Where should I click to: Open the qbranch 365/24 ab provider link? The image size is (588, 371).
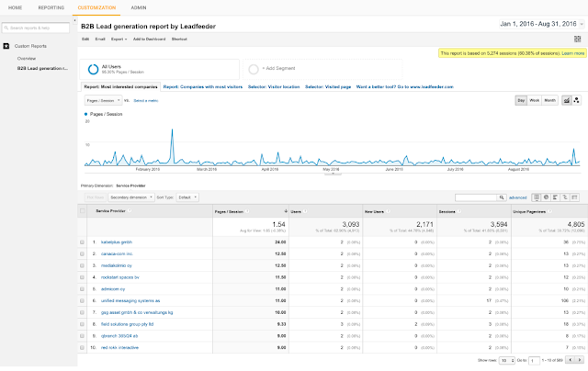[x=119, y=336]
